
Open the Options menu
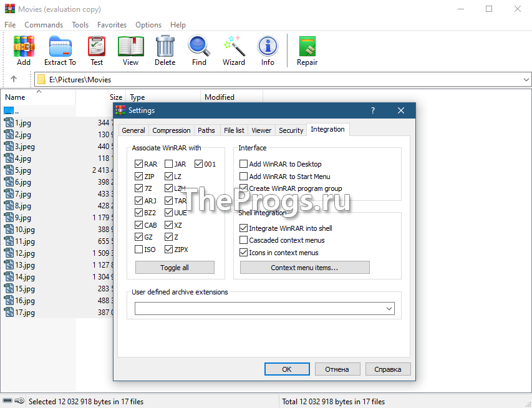pos(148,25)
